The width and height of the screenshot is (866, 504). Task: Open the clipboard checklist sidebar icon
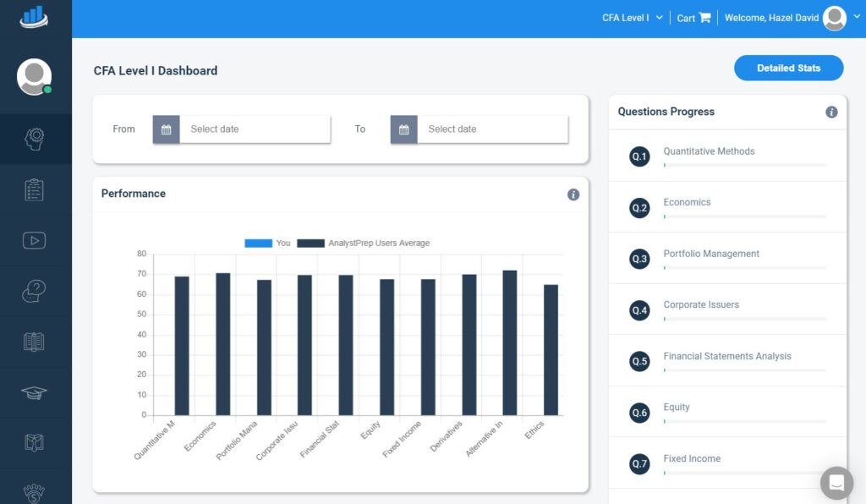(35, 189)
